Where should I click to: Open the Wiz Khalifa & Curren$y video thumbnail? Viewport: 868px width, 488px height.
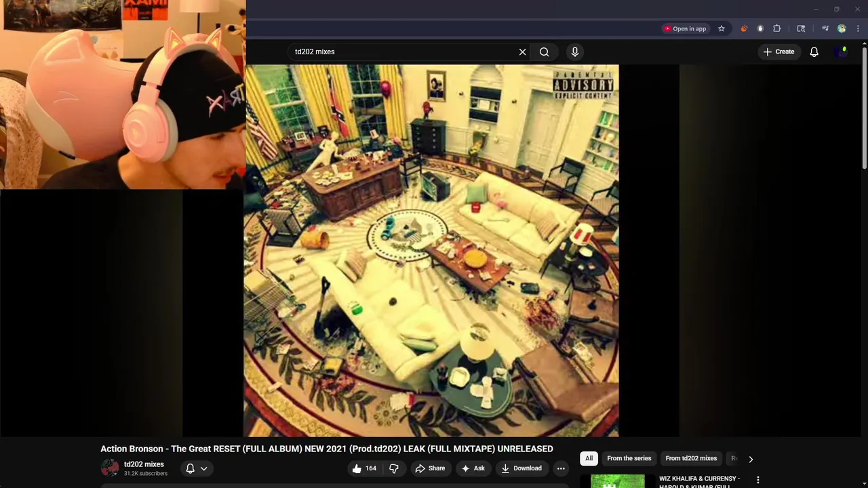tap(617, 481)
